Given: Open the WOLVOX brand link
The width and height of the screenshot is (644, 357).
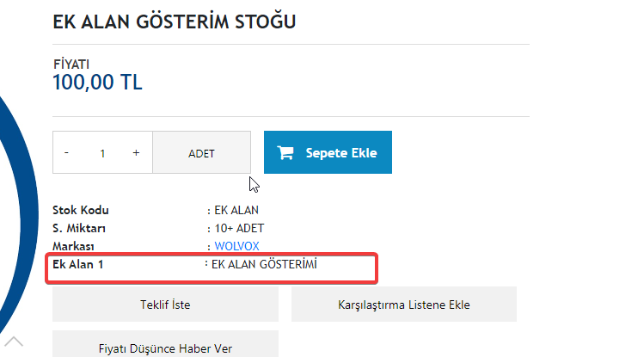Looking at the screenshot, I should [236, 246].
